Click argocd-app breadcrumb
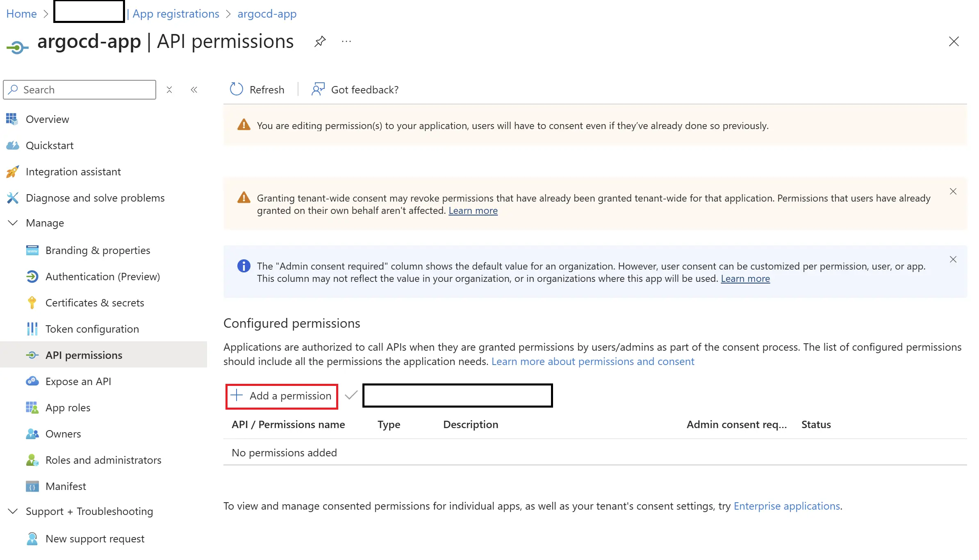This screenshot has width=979, height=560. point(267,14)
